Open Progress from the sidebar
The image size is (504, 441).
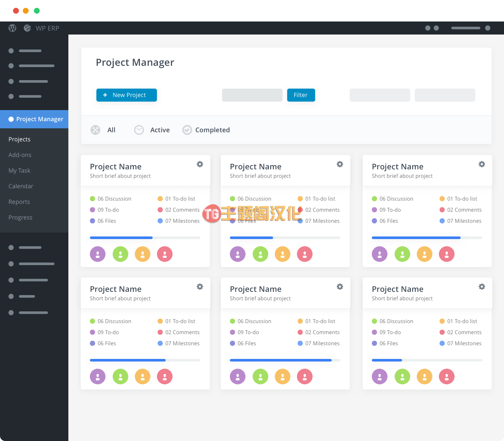(x=21, y=218)
